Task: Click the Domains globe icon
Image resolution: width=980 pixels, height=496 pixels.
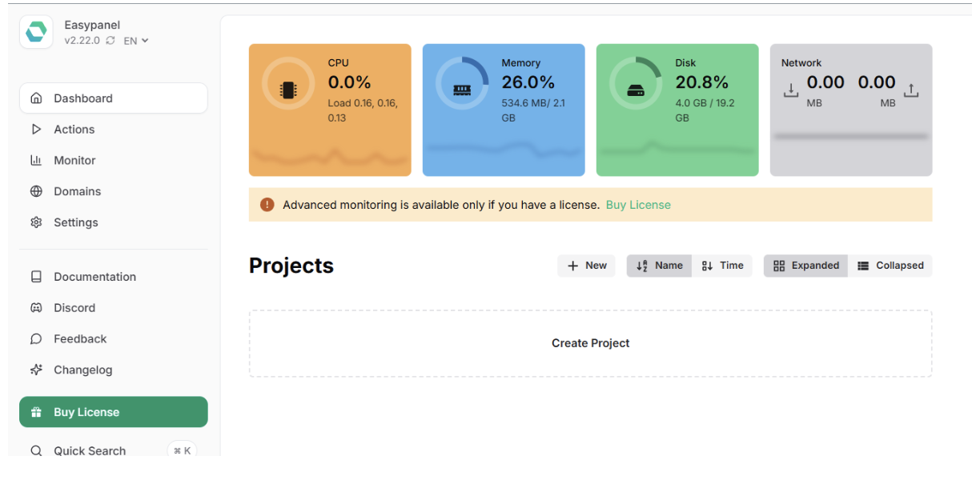Action: (x=36, y=191)
